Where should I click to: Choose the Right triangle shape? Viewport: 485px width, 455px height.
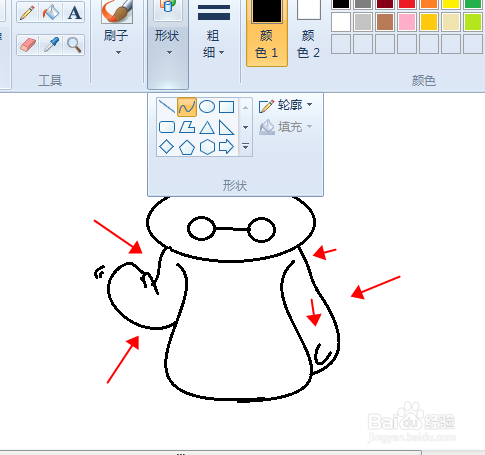point(227,127)
